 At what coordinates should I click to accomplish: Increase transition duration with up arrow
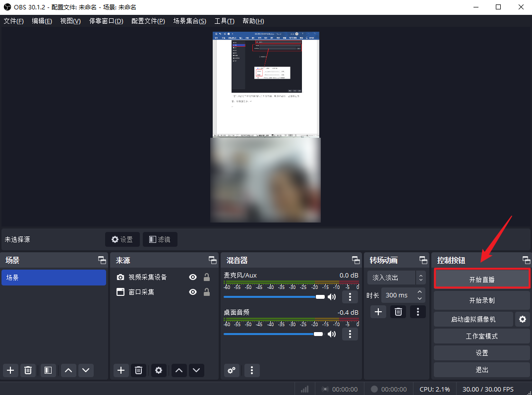(420, 292)
